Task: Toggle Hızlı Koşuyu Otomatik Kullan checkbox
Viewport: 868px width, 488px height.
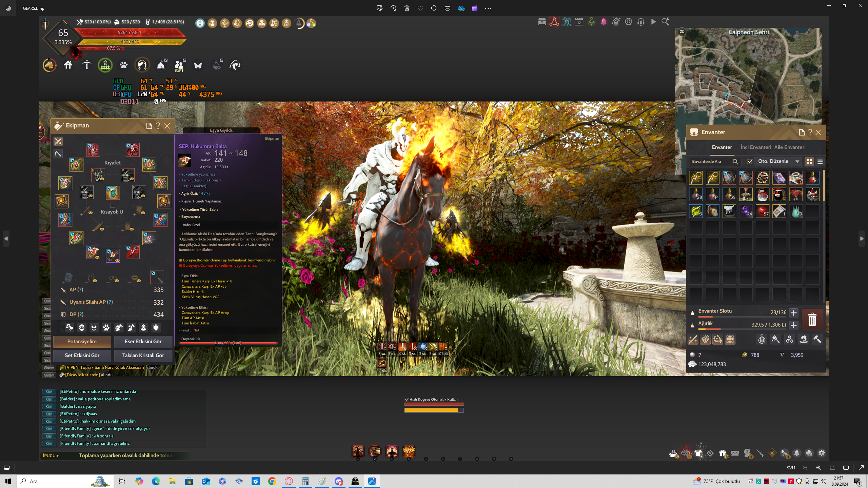Action: pos(407,399)
